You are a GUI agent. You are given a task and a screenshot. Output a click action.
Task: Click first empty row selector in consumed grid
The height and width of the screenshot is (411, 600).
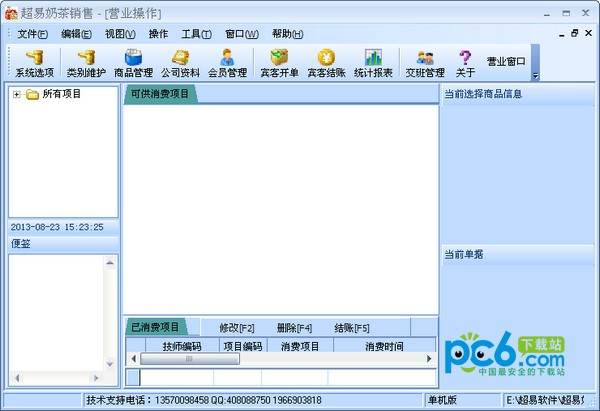point(133,377)
